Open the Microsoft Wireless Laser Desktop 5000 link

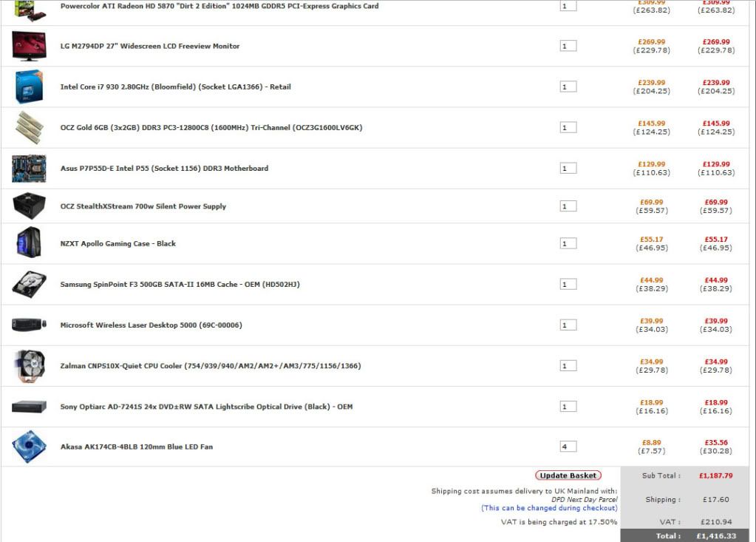(151, 325)
